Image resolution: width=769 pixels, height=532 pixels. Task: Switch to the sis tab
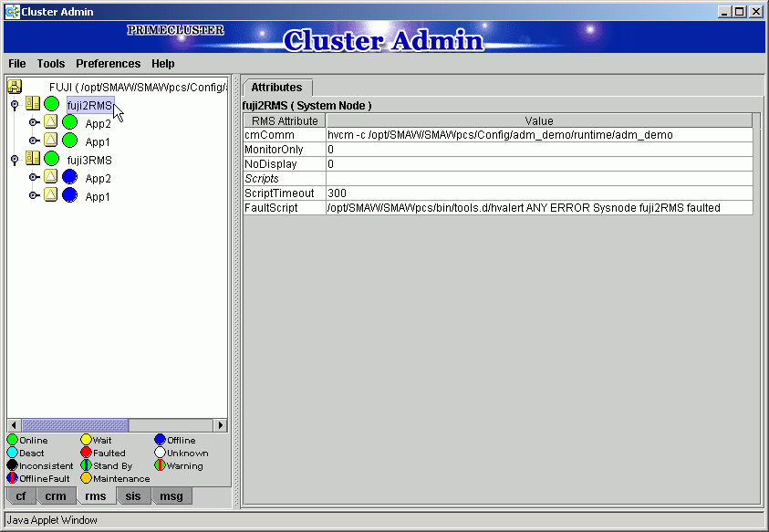pyautogui.click(x=133, y=496)
